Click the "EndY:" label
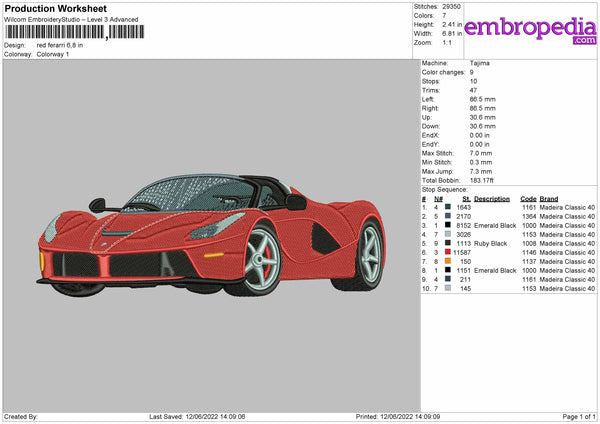The image size is (600, 424). pos(430,144)
